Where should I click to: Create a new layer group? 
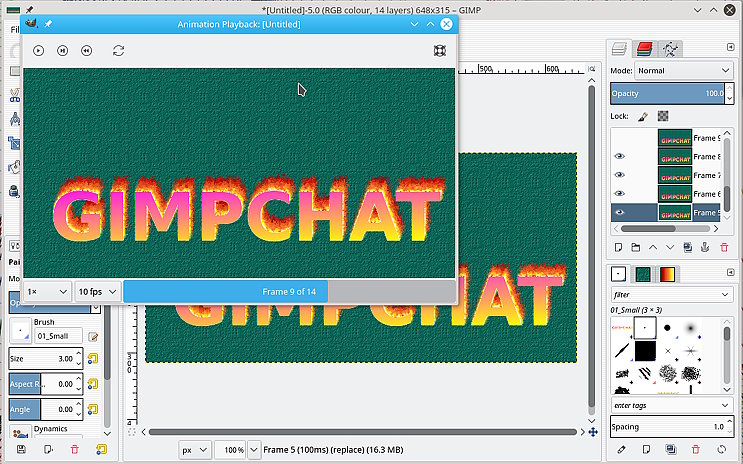(635, 247)
